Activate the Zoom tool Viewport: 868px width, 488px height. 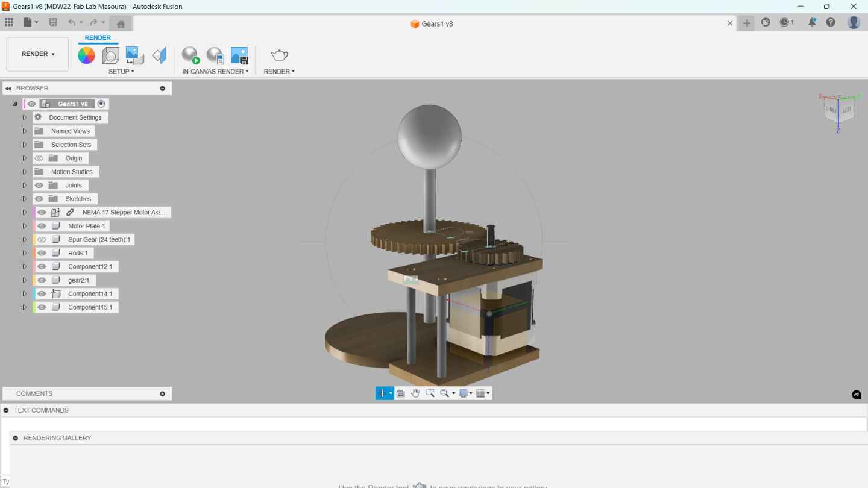coord(430,393)
